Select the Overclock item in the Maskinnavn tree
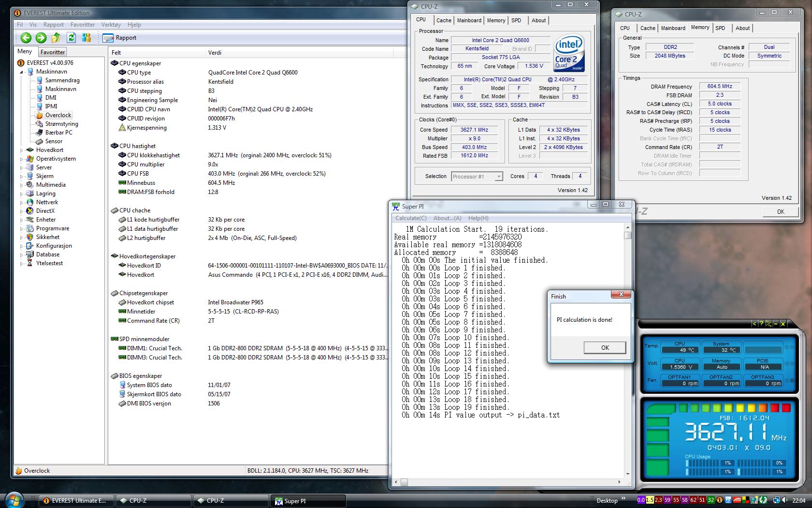This screenshot has width=812, height=508. (53, 115)
